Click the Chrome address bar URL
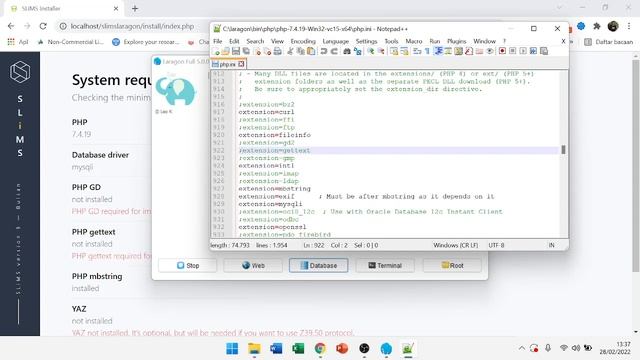640x360 pixels. pos(132,26)
